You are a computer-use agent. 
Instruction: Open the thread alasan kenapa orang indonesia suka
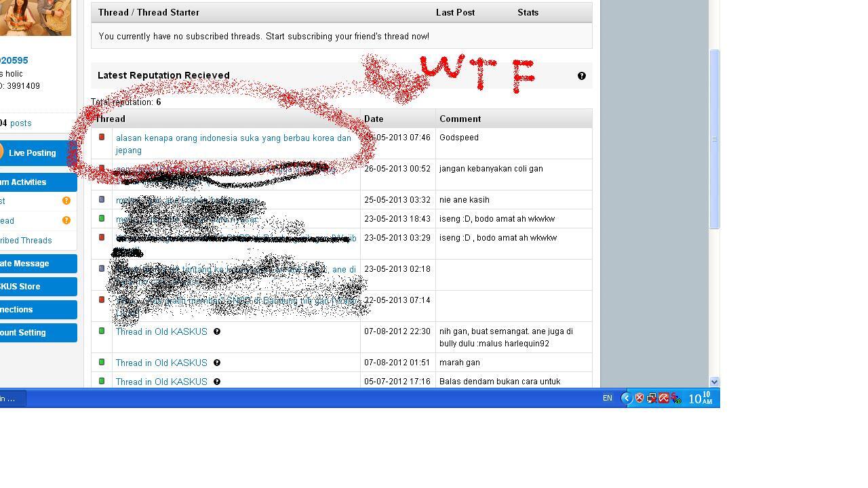point(233,144)
